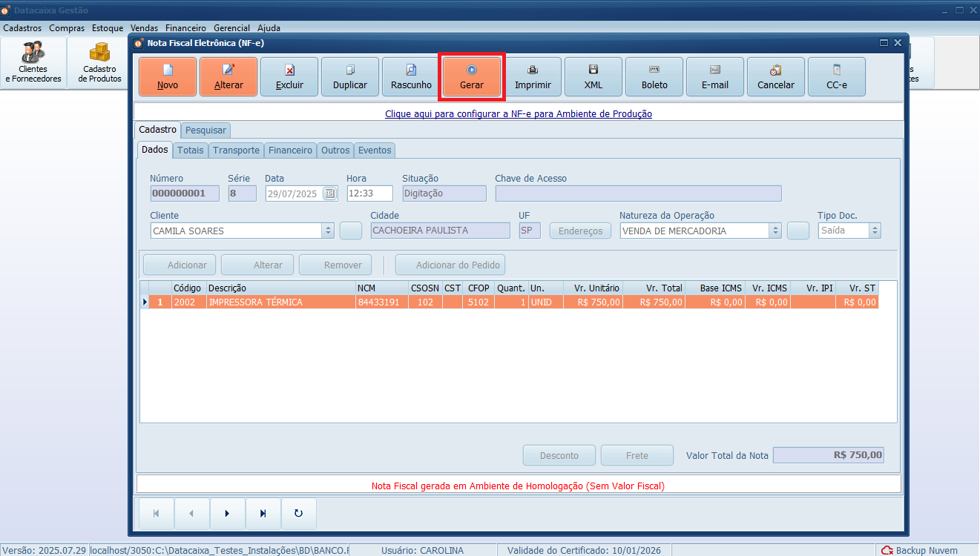
Task: Click the Cancelar nota button
Action: pyautogui.click(x=776, y=77)
